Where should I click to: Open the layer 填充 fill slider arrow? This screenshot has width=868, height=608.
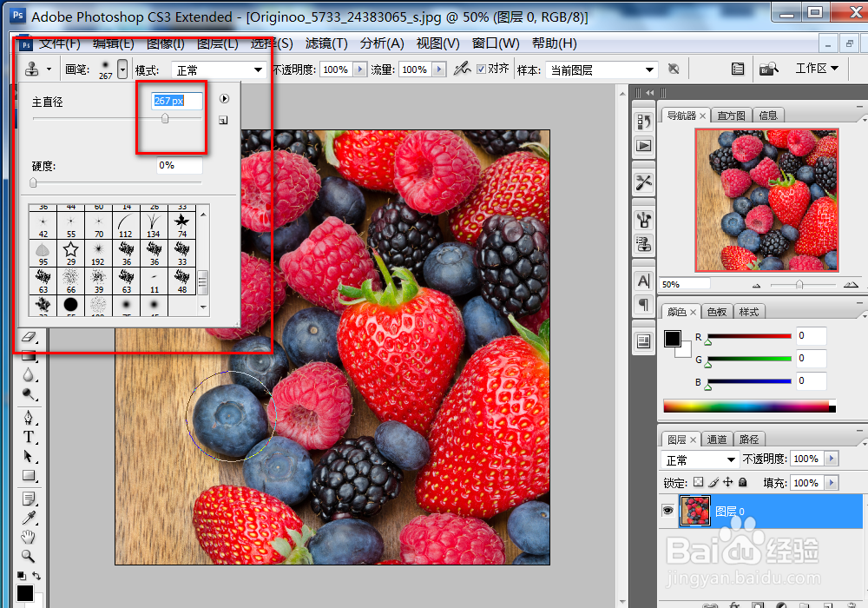pyautogui.click(x=832, y=483)
